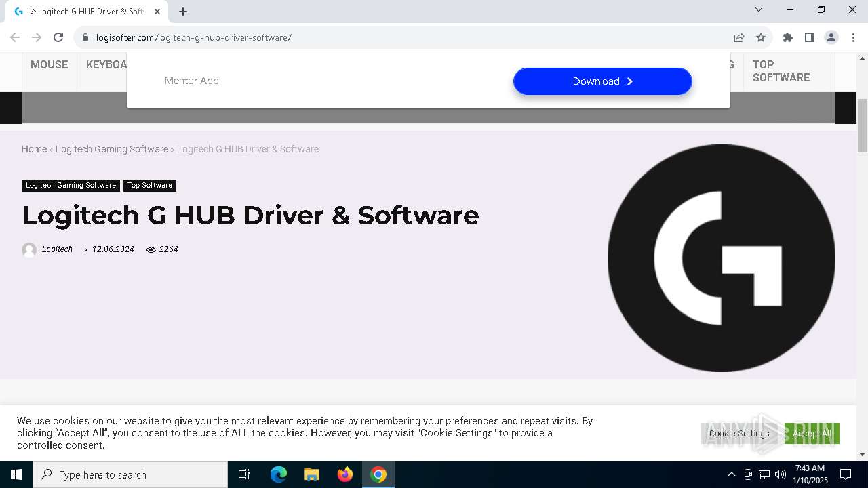The image size is (868, 488).
Task: Open the TOP SOFTWARE menu item
Action: 781,70
